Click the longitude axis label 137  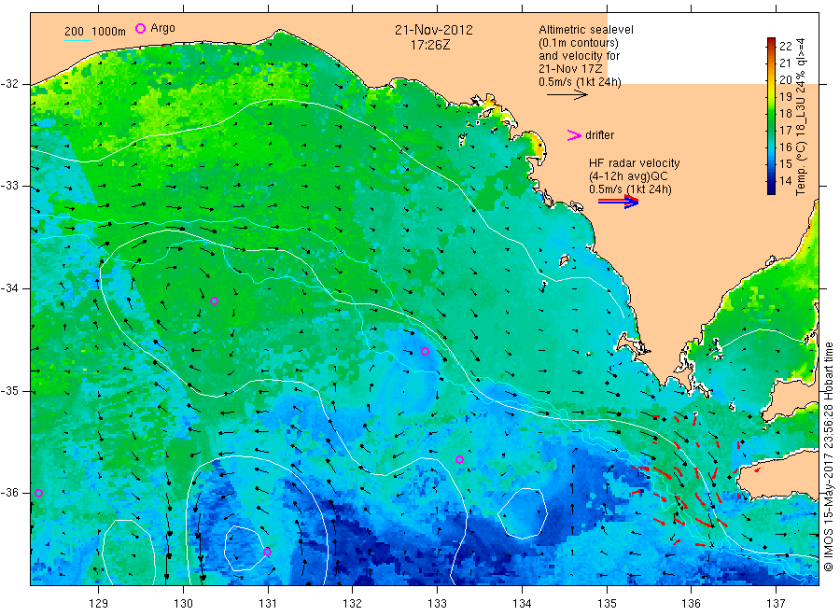click(777, 604)
